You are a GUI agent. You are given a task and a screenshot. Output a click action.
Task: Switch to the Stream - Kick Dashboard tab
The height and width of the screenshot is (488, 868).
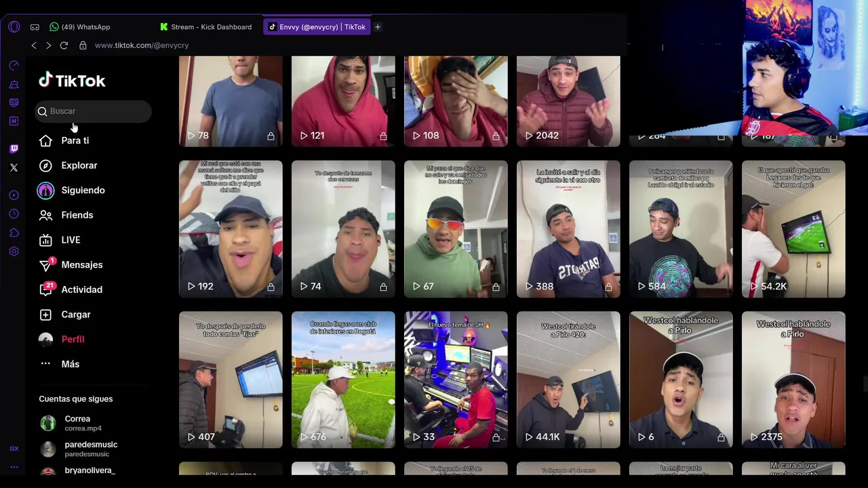point(205,27)
